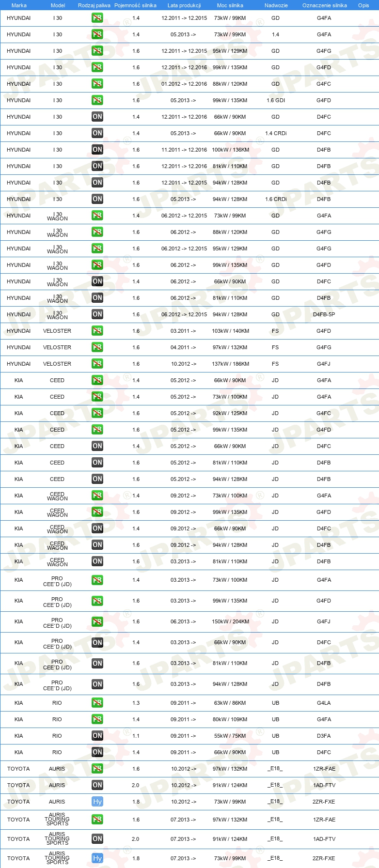Click petrol icon in Pro Cee'd 1.4 G4FA row

pyautogui.click(x=97, y=580)
